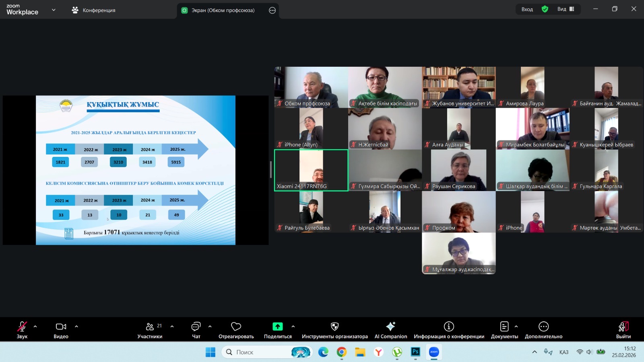
Task: Open the Вид view layout button
Action: click(x=566, y=9)
